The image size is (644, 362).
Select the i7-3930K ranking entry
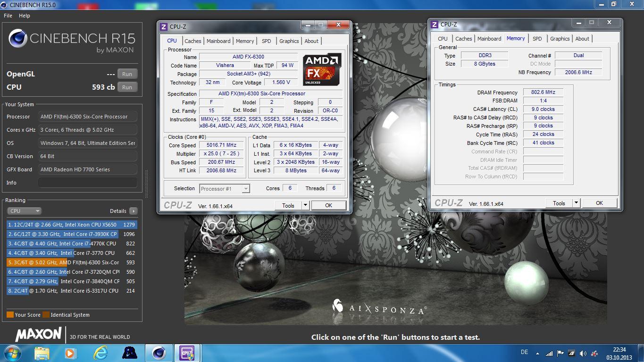[72, 234]
